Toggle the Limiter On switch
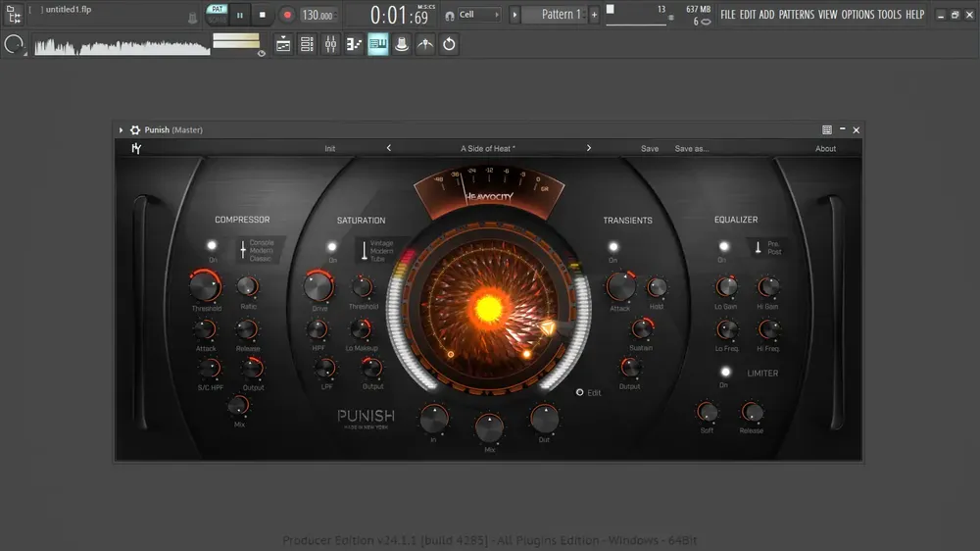Screen dimensions: 980x551 click(x=725, y=373)
